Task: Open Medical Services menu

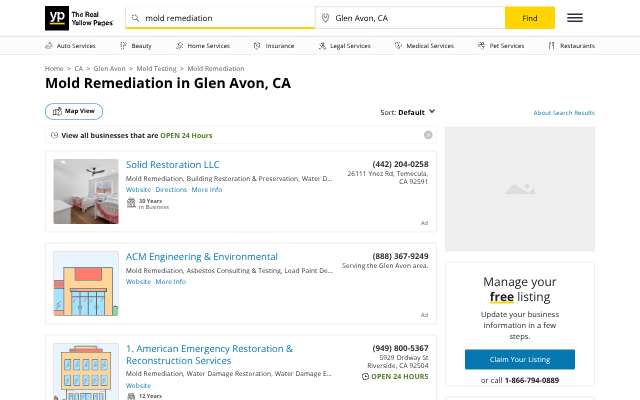Action: (424, 46)
